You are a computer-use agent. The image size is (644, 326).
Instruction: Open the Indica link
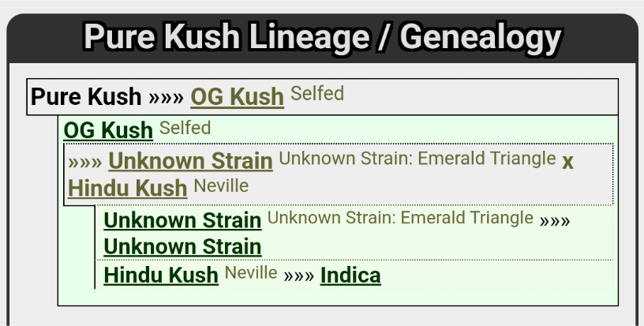point(350,275)
